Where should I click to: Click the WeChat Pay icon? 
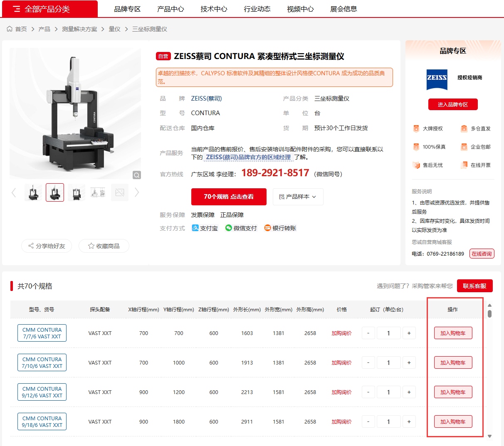(229, 228)
